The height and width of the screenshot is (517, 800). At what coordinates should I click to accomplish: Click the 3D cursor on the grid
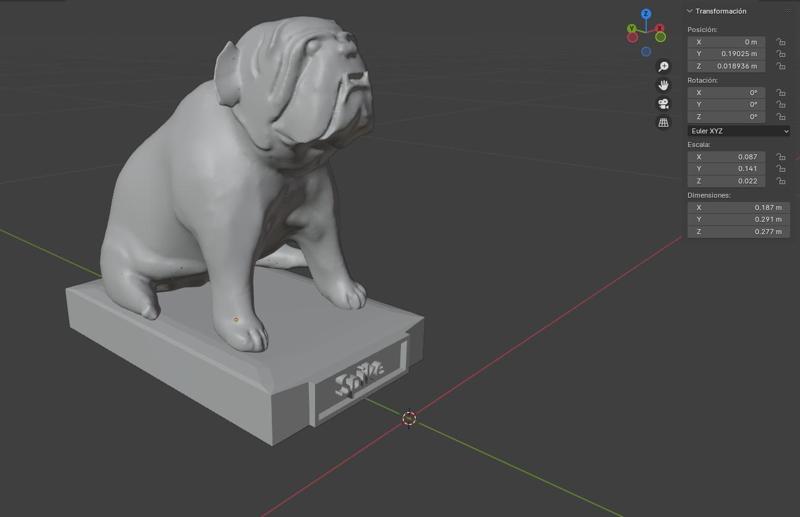point(409,418)
